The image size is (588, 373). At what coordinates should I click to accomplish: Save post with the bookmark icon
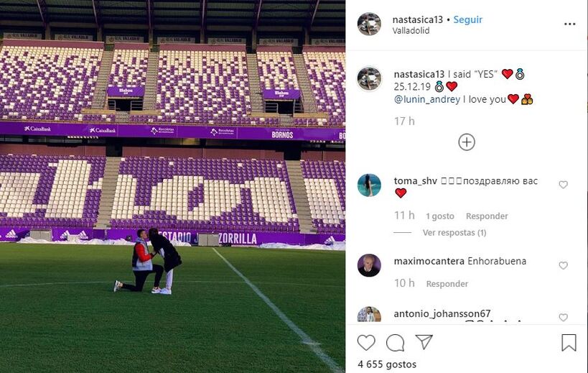coord(569,343)
